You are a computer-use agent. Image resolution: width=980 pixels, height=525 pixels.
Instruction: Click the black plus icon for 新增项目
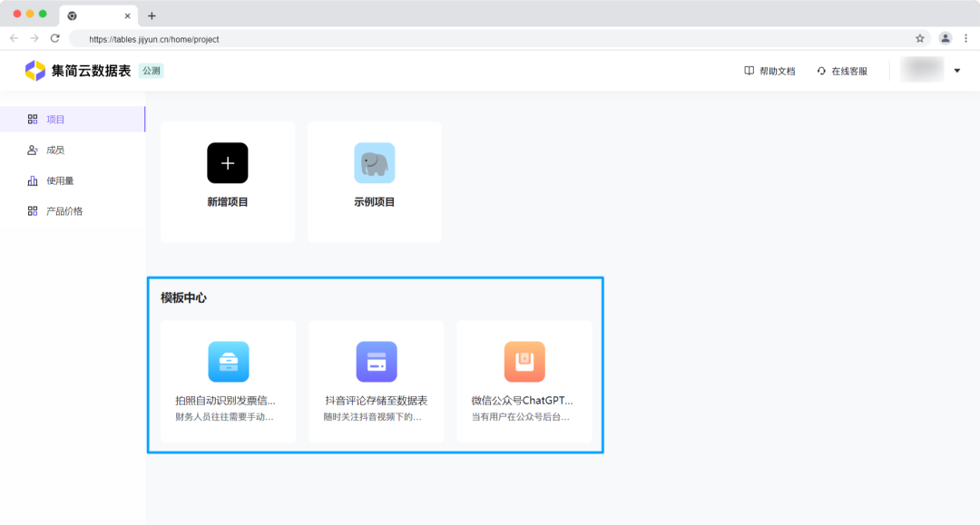tap(228, 163)
